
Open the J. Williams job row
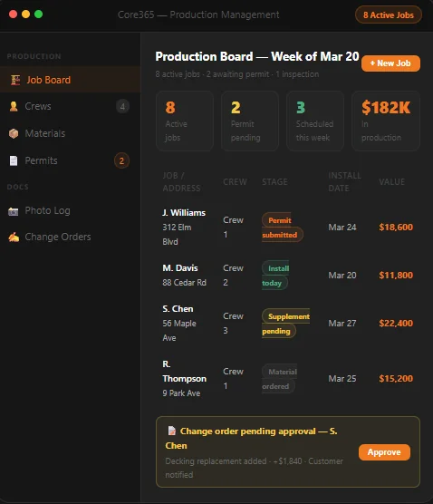click(288, 228)
